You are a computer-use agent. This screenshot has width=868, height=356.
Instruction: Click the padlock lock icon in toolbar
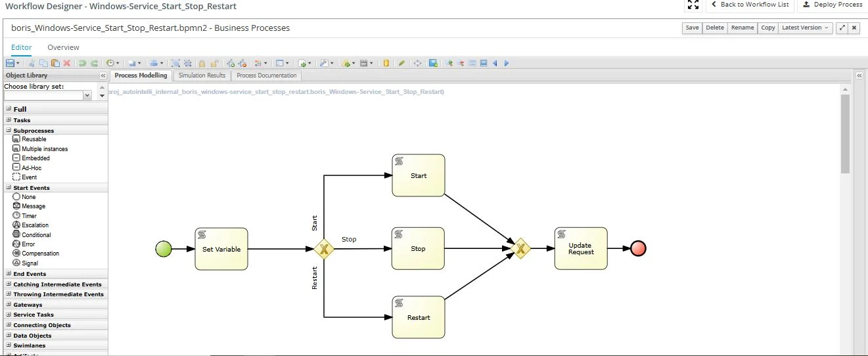click(202, 63)
